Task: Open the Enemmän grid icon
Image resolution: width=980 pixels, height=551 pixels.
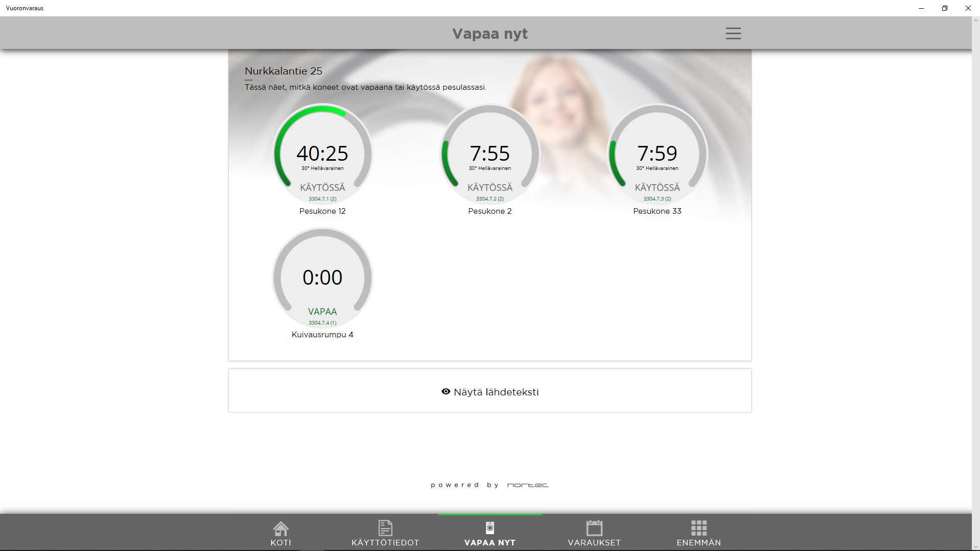Action: click(699, 528)
